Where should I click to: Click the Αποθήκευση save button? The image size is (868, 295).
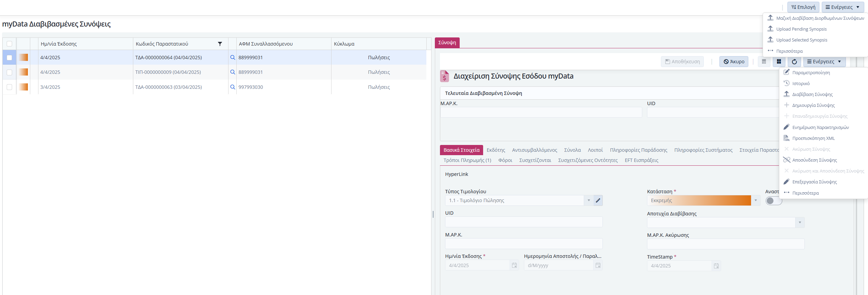(682, 62)
